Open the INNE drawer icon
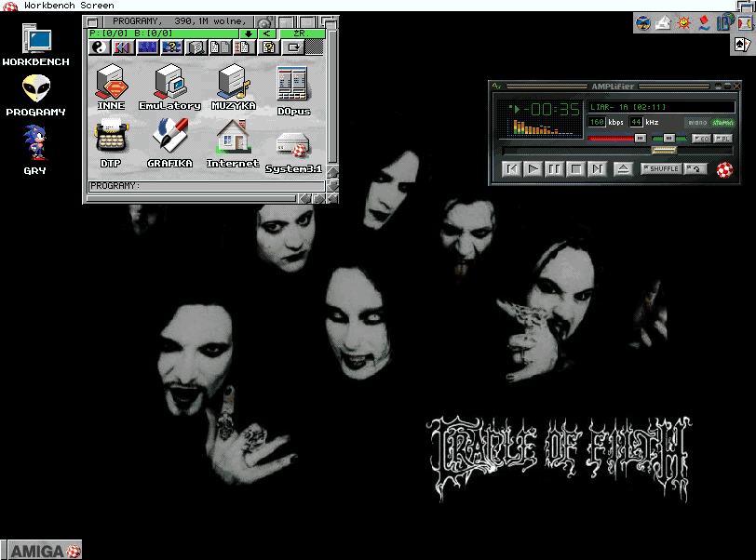Image resolution: width=756 pixels, height=560 pixels. pyautogui.click(x=112, y=87)
